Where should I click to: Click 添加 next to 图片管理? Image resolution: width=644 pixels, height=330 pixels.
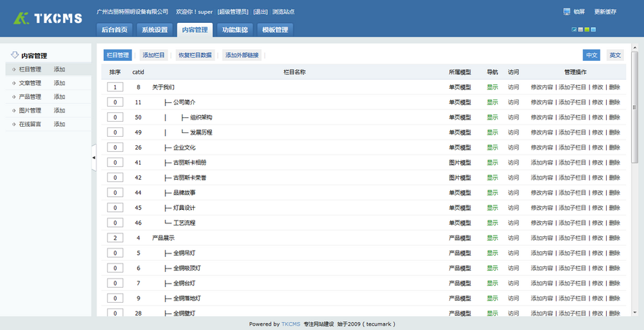[59, 110]
